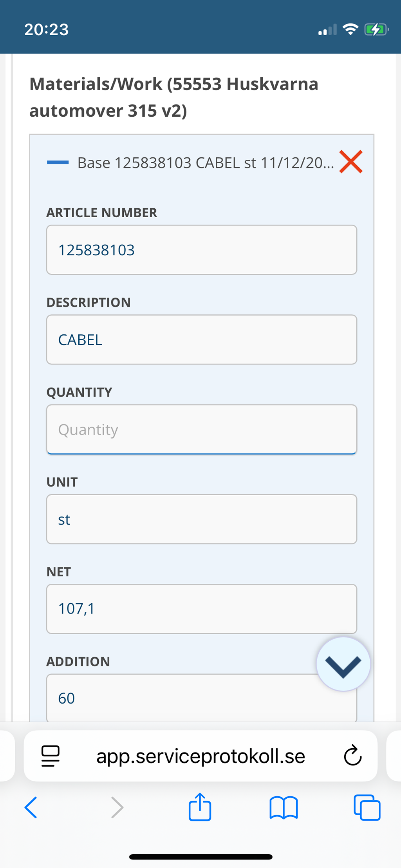Focus the Article Number field

click(201, 250)
